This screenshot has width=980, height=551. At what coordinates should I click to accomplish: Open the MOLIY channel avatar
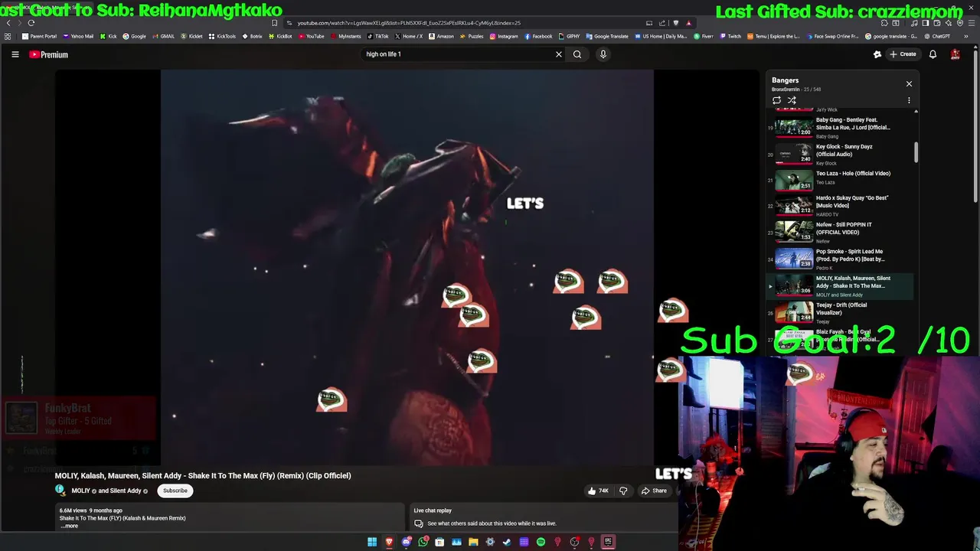point(60,491)
